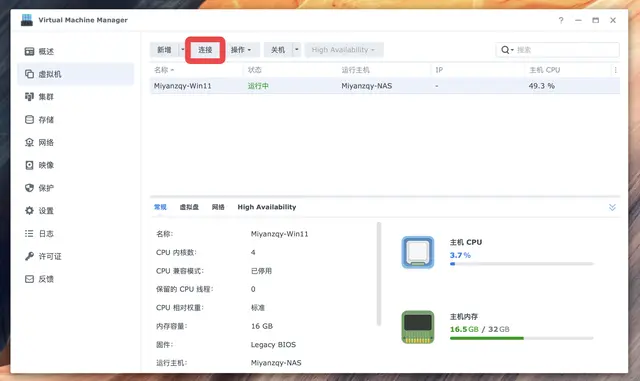Screen dimensions: 640x381
Task: Go to the 网络 network icon
Action: (x=29, y=142)
